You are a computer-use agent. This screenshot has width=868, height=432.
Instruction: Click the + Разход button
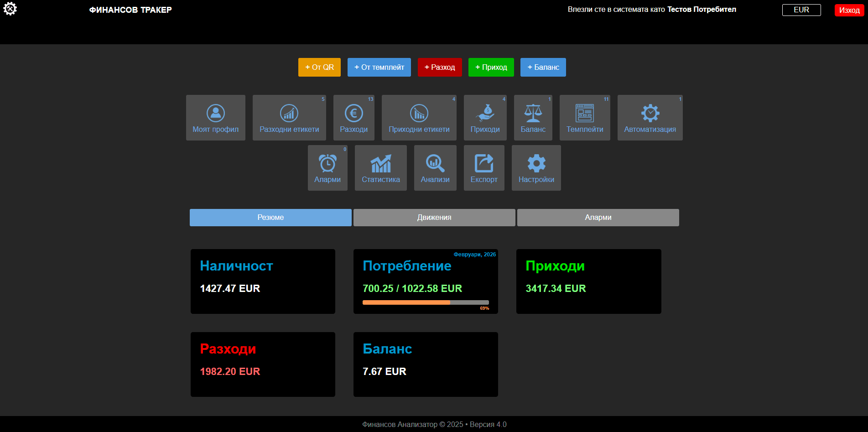[439, 67]
